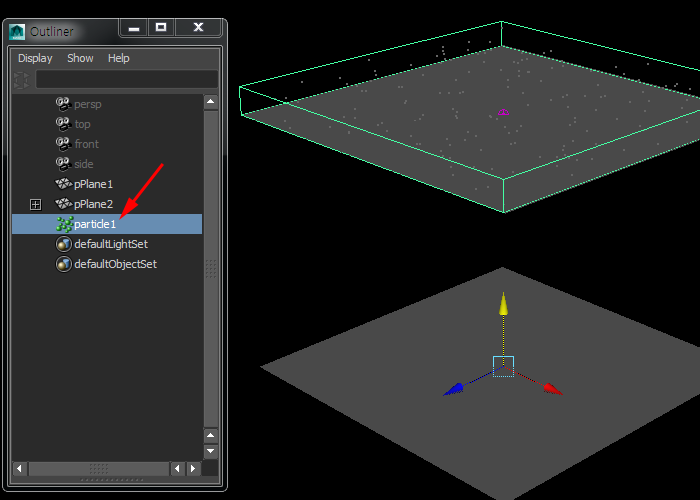Click the persp camera icon
Image resolution: width=700 pixels, height=500 pixels.
tap(63, 104)
